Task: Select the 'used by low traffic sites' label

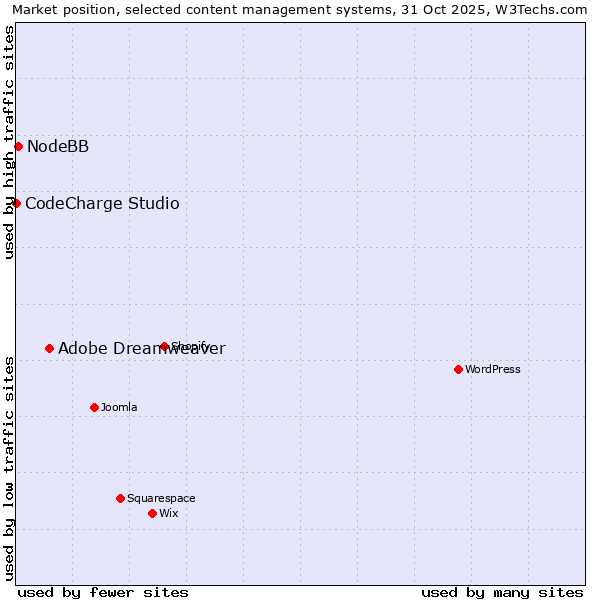Action: (9, 467)
